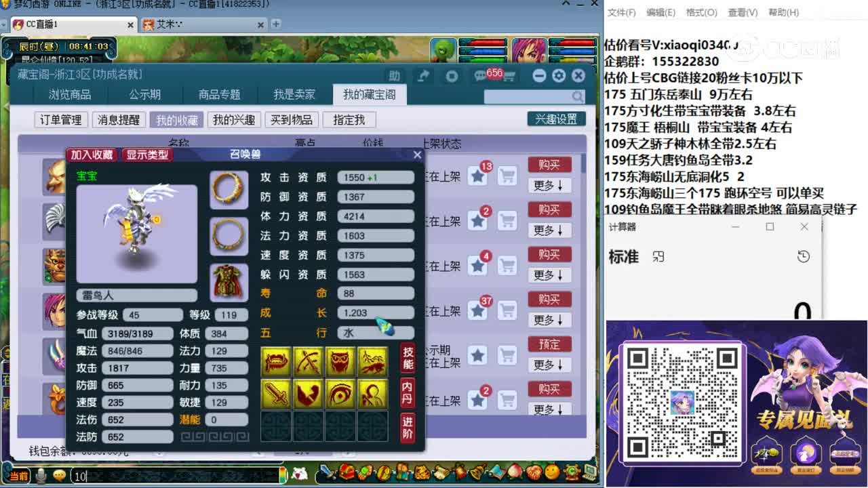Inspect the plain bracelet equipment slot

tap(229, 235)
